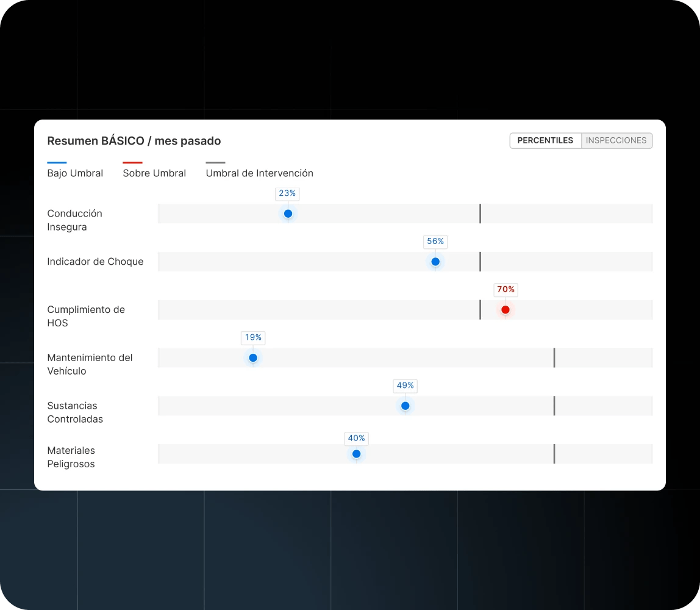
Task: Select the Cumplimiento de HOS label
Action: [86, 316]
